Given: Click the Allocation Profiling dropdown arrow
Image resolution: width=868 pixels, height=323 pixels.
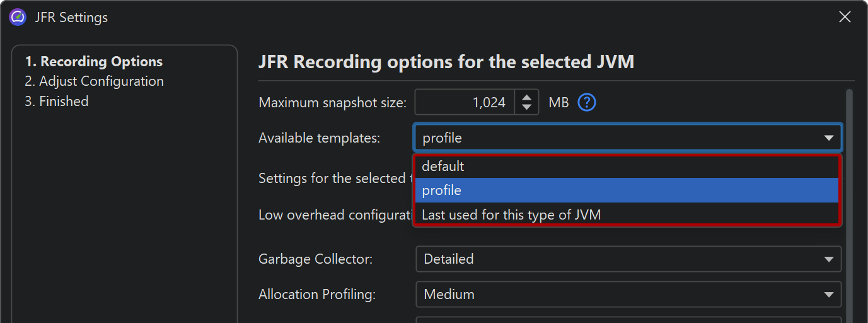Looking at the screenshot, I should click(828, 295).
